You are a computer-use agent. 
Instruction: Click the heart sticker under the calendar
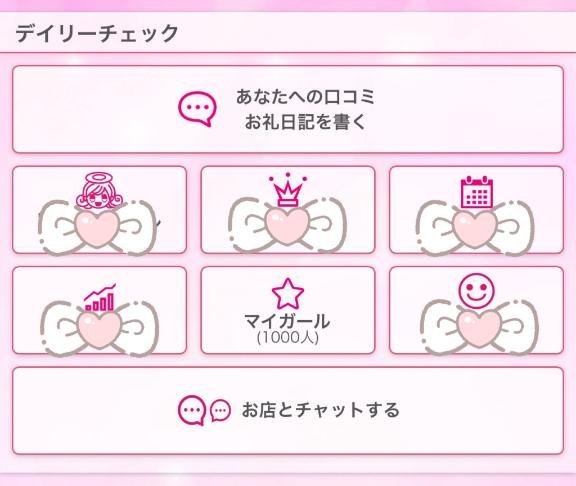point(475,228)
